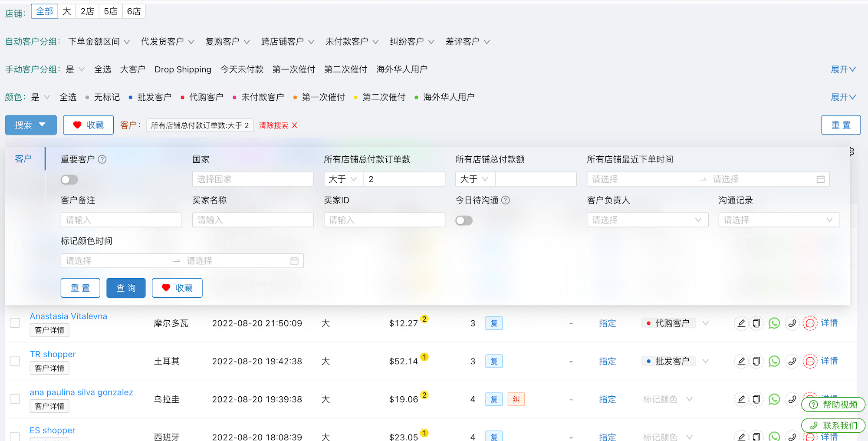Click the blue 查询 button
This screenshot has width=868, height=441.
pos(126,288)
